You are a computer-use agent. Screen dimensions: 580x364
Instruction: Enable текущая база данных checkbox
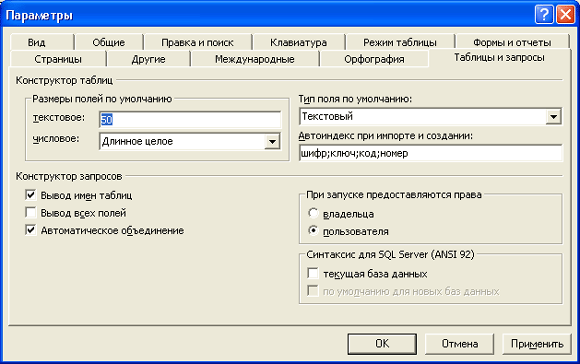point(313,273)
